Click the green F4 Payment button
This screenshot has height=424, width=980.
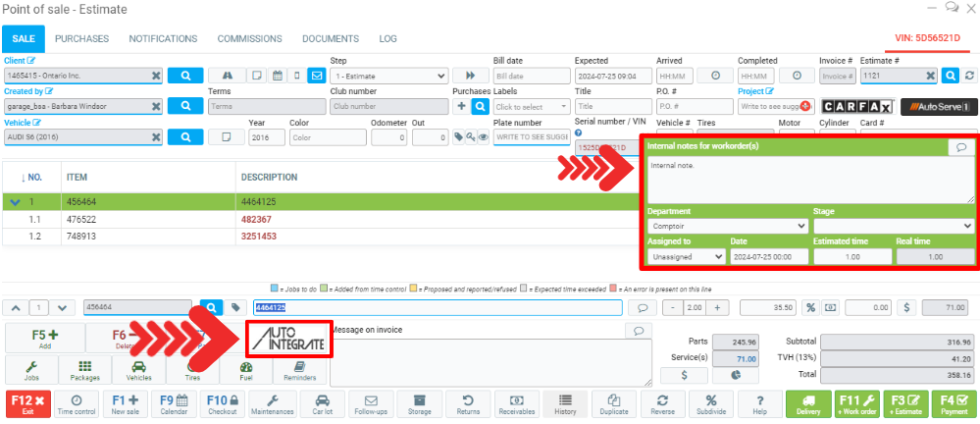[954, 405]
